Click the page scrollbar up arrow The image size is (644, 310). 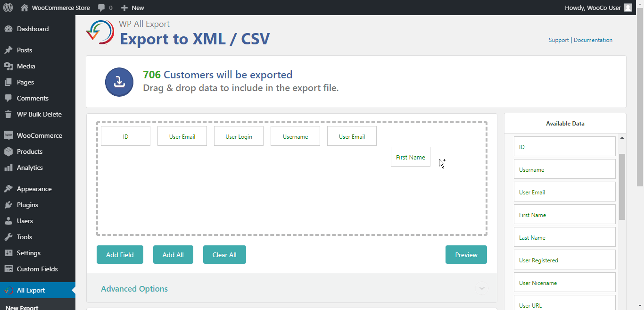640,3
